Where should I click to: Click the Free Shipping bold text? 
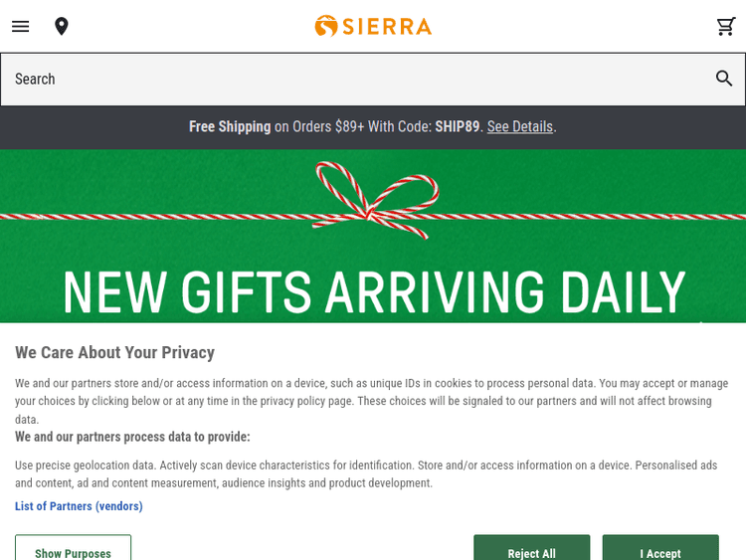click(230, 126)
